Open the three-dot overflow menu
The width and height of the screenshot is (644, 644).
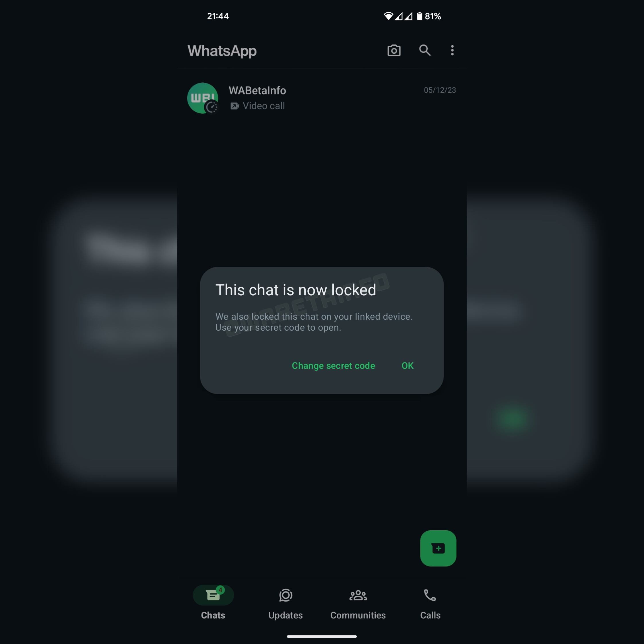(x=452, y=50)
